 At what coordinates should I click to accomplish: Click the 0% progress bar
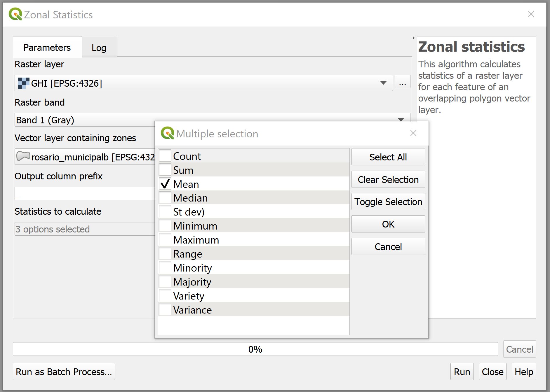pos(255,349)
